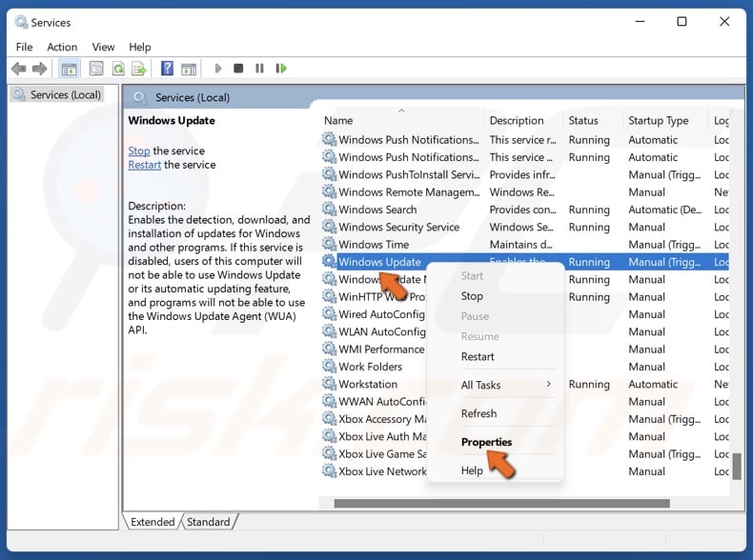Screen dimensions: 753x560
Task: Click the gear icon of Work Folders service
Action: pos(329,367)
